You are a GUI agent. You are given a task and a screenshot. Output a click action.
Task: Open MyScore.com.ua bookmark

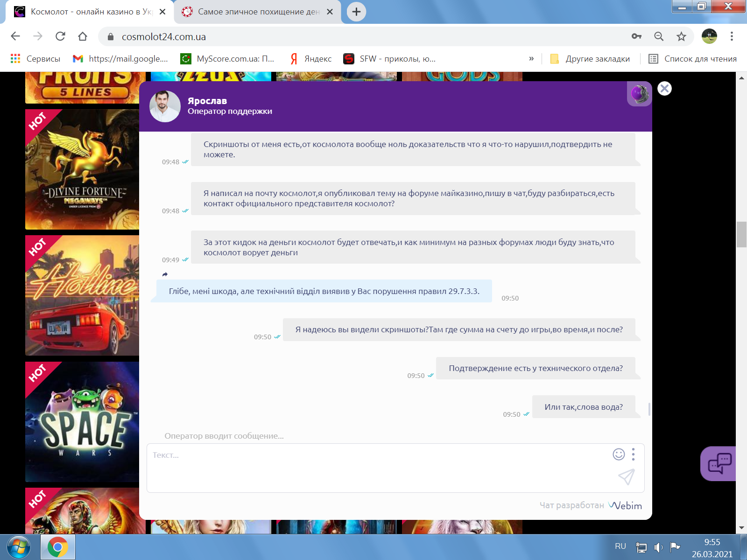pyautogui.click(x=228, y=59)
